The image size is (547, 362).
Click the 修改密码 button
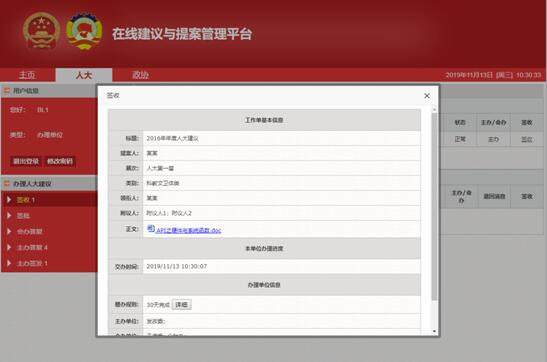pyautogui.click(x=60, y=161)
